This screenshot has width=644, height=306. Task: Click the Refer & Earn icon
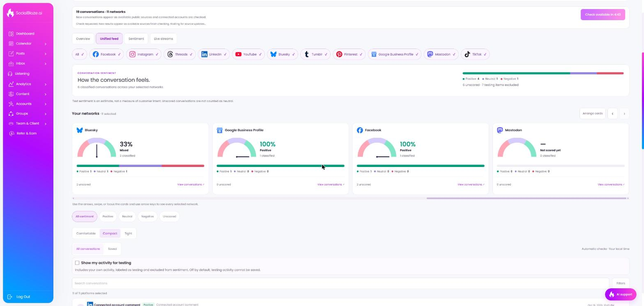point(11,133)
